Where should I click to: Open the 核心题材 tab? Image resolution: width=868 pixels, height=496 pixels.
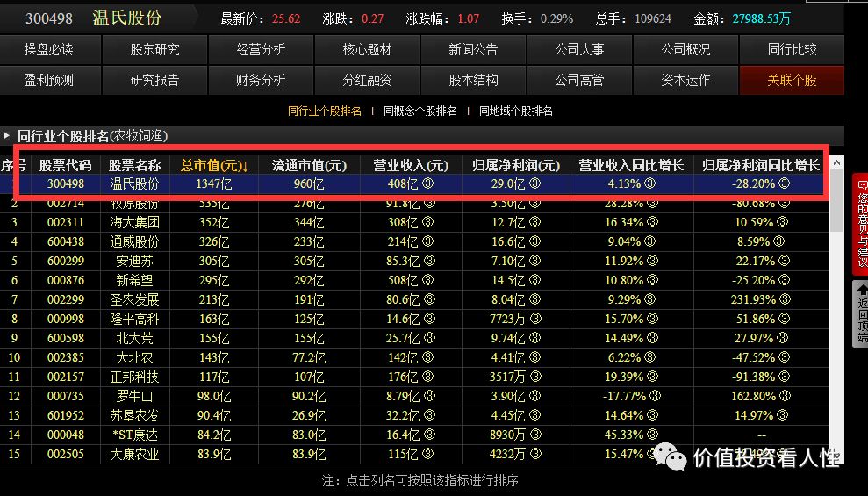[367, 50]
